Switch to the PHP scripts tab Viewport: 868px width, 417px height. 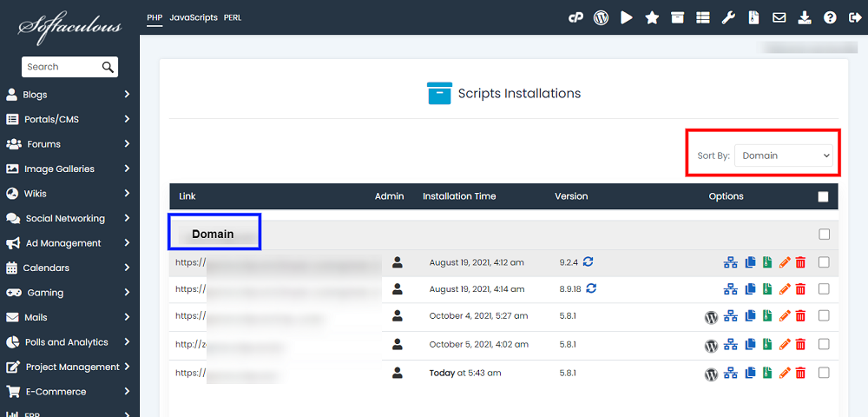(x=155, y=17)
